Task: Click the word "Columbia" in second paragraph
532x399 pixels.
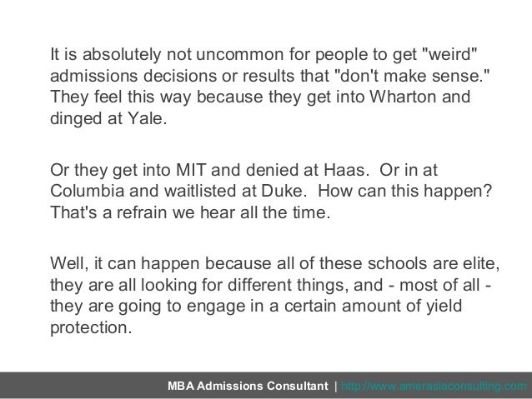Action: pyautogui.click(x=88, y=191)
